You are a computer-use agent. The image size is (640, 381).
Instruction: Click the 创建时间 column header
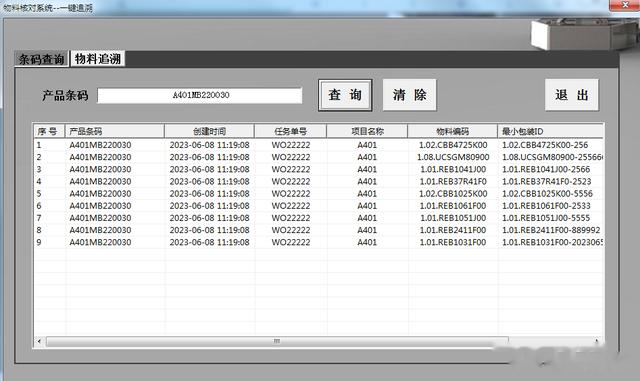(x=209, y=131)
